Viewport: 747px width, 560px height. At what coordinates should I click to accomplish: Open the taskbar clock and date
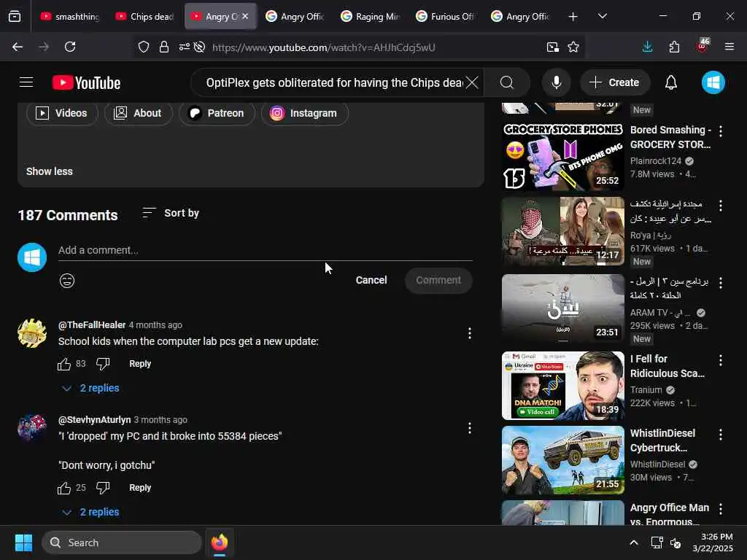(x=713, y=542)
